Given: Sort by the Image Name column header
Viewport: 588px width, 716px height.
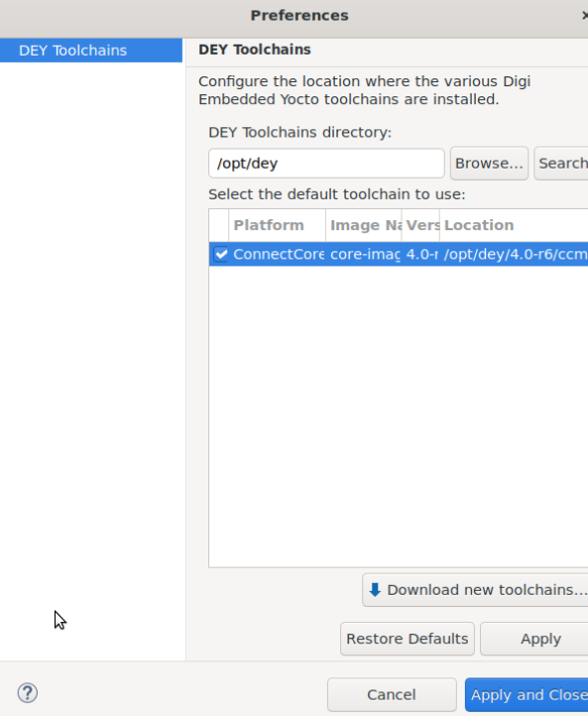Looking at the screenshot, I should (364, 225).
